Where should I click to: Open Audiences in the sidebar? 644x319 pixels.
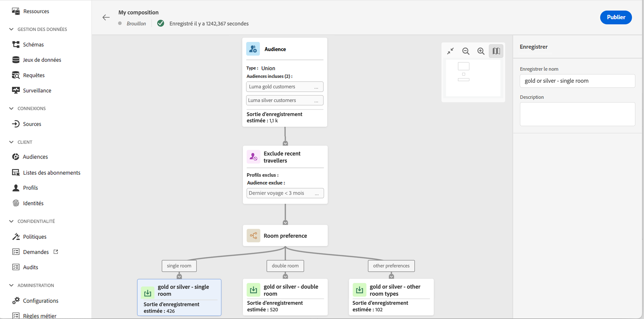(x=35, y=157)
